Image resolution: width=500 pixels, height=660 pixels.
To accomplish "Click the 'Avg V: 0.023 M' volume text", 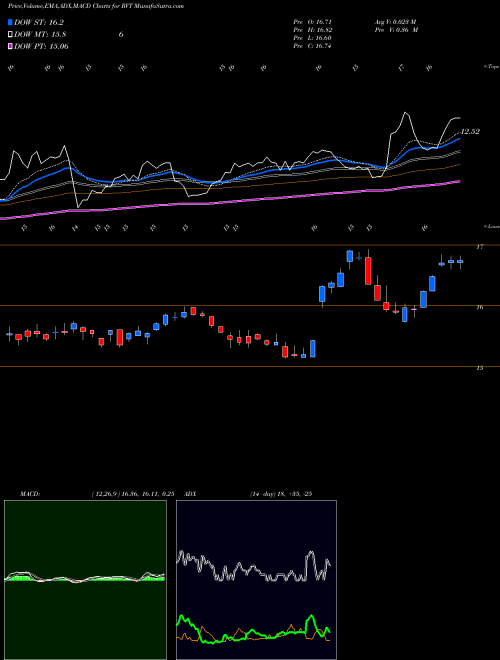I will [395, 22].
